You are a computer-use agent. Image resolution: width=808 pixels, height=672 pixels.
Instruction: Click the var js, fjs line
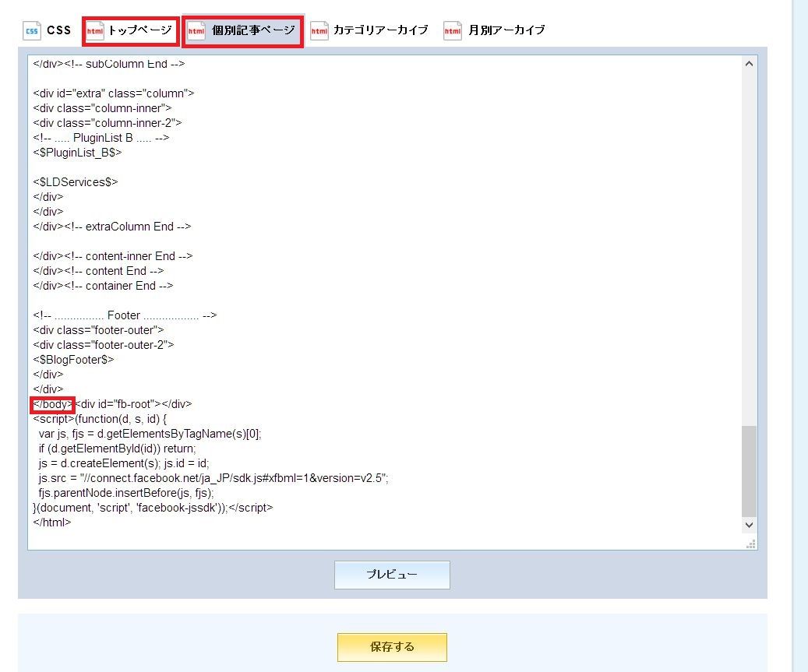pyautogui.click(x=150, y=434)
